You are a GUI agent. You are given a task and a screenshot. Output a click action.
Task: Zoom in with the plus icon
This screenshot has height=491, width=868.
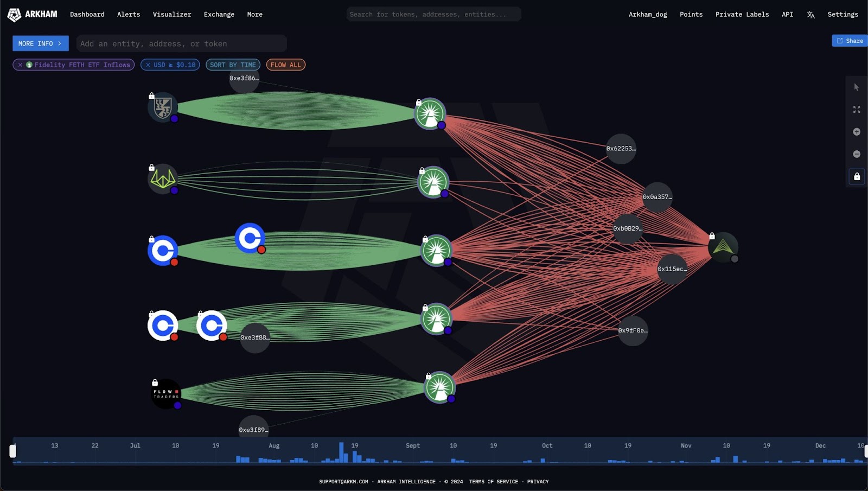857,132
